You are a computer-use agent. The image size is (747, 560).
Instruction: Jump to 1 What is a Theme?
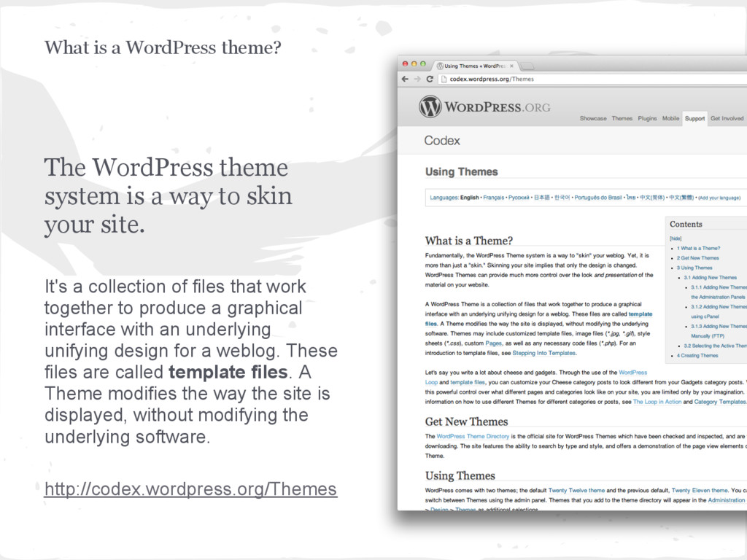(698, 248)
